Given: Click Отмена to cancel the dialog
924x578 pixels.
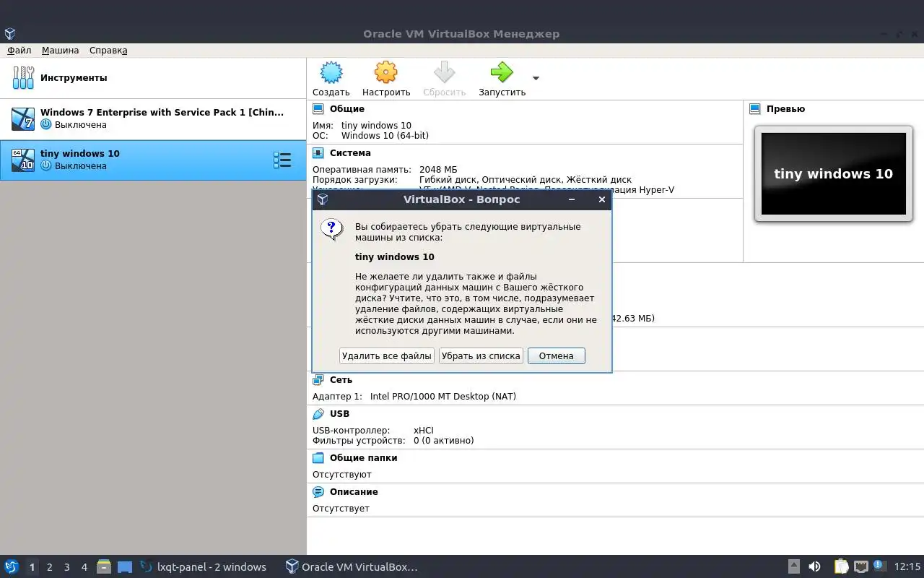Looking at the screenshot, I should pos(556,355).
